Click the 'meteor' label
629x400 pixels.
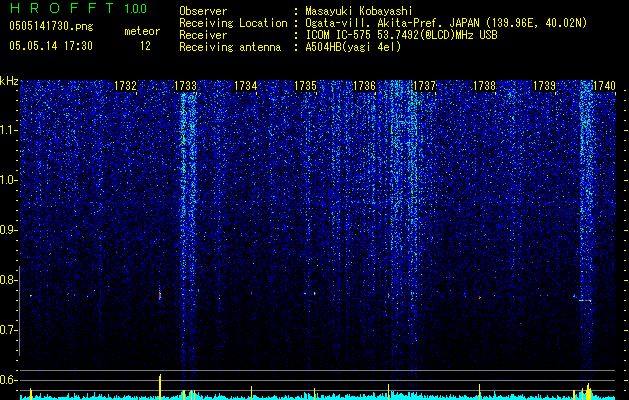tap(142, 31)
